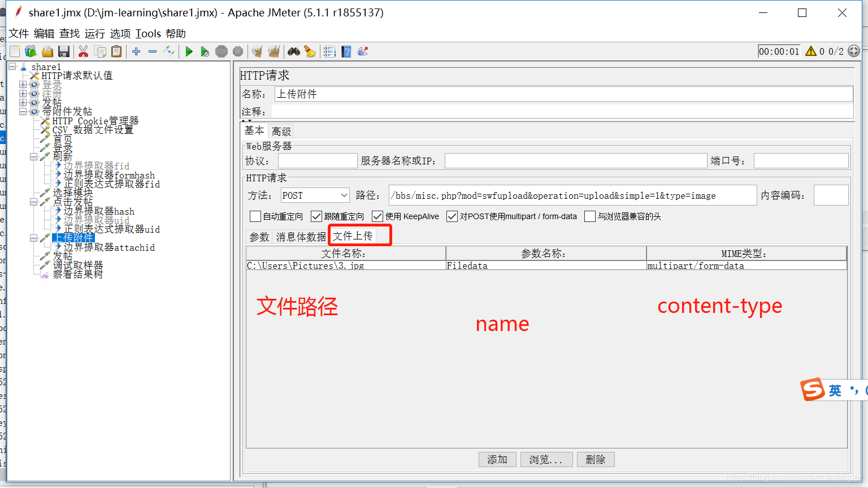The height and width of the screenshot is (488, 868).
Task: Open the 帮助 menu
Action: (x=176, y=33)
